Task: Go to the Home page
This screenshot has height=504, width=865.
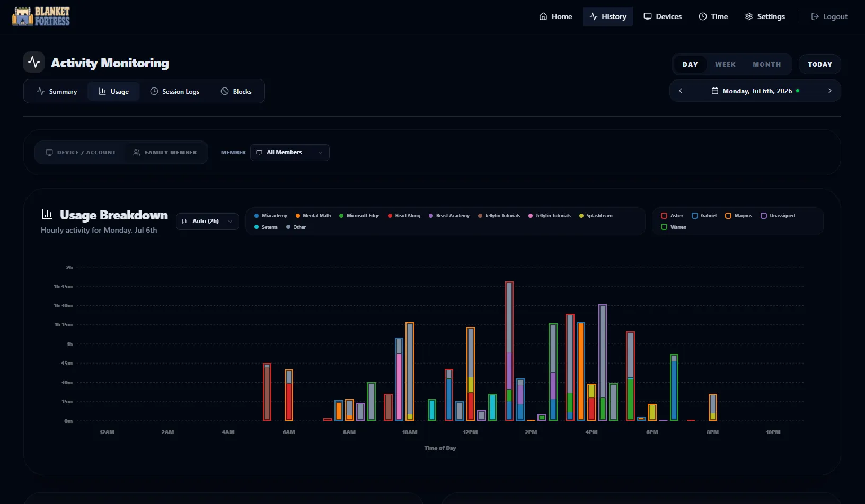Action: (555, 16)
